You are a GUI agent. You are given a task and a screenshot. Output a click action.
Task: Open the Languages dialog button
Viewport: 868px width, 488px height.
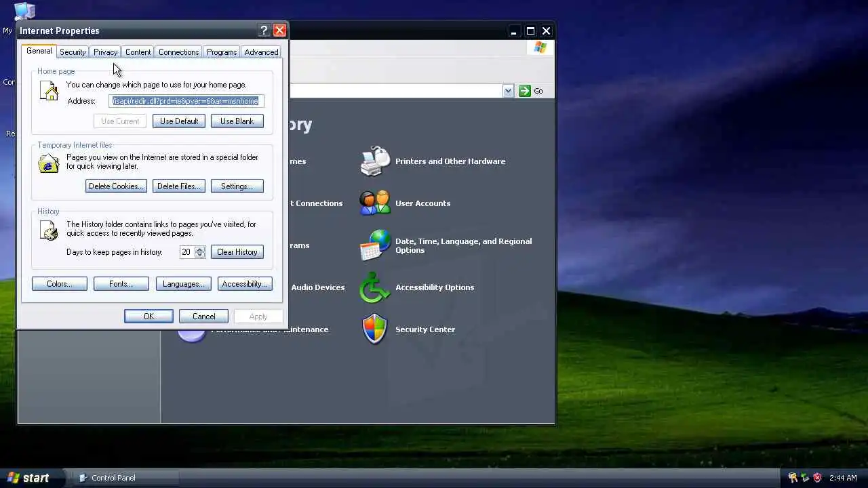(x=184, y=284)
